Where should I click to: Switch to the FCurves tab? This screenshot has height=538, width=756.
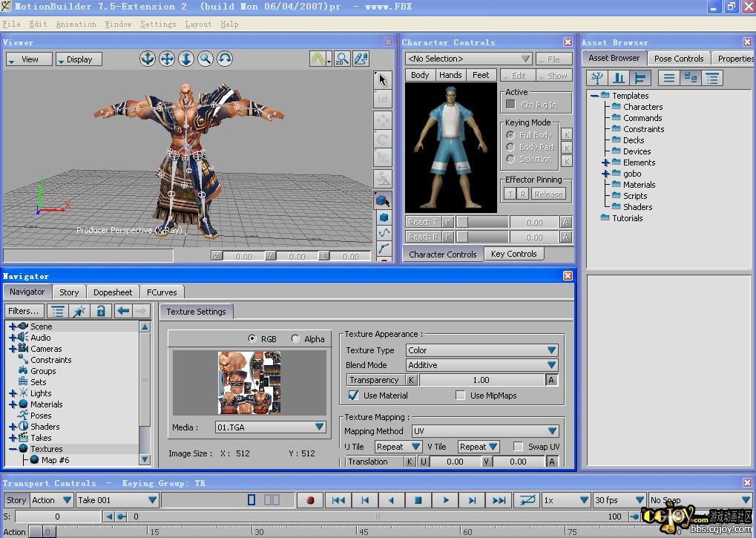click(161, 292)
